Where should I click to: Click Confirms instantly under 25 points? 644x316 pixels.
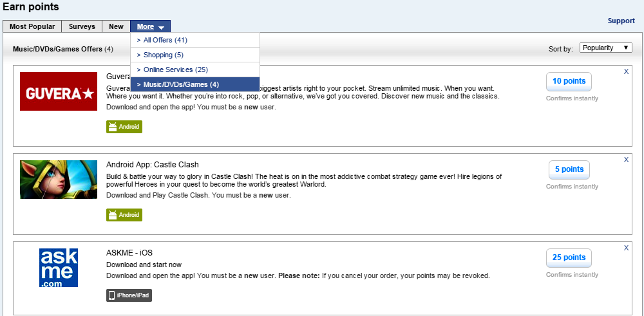(x=572, y=275)
